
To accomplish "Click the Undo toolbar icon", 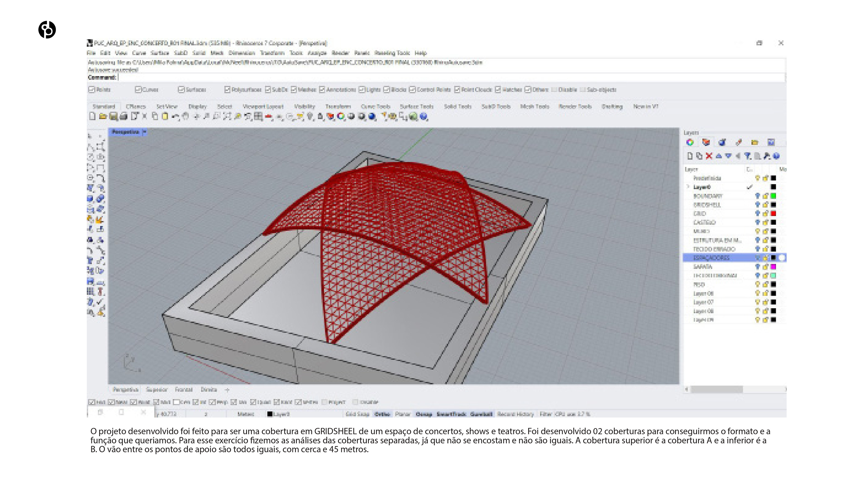I will [x=175, y=117].
